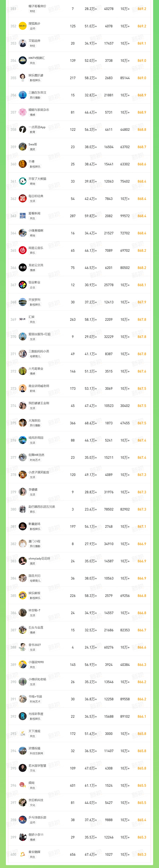The width and height of the screenshot is (159, 868).
Task: Select the 文韬说房 portrait thumbnail
Action: 23,43
